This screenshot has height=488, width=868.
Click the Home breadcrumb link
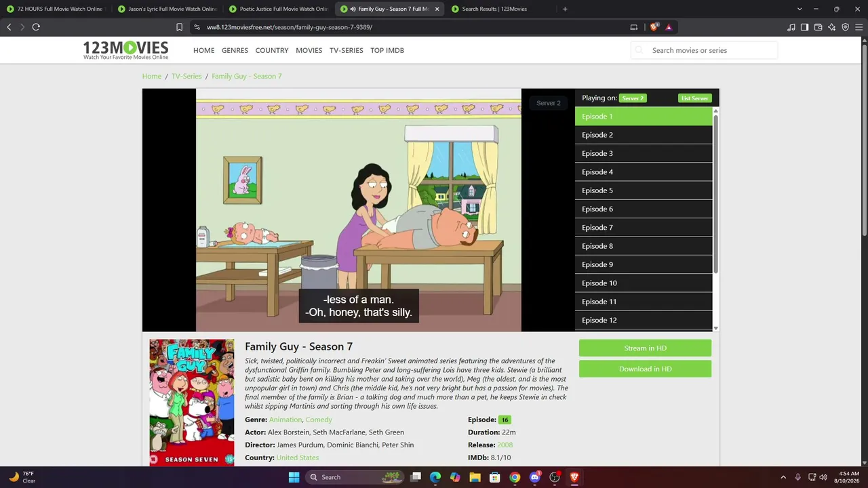click(x=152, y=76)
